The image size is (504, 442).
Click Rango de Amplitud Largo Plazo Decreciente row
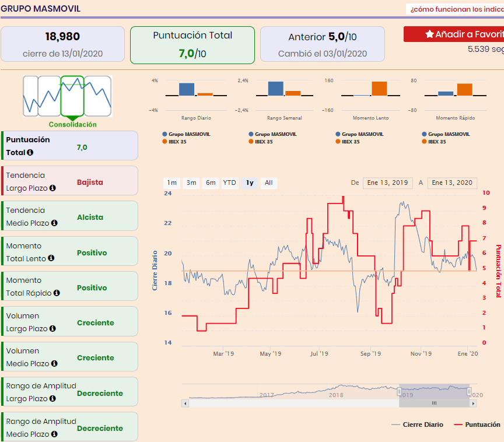point(70,392)
